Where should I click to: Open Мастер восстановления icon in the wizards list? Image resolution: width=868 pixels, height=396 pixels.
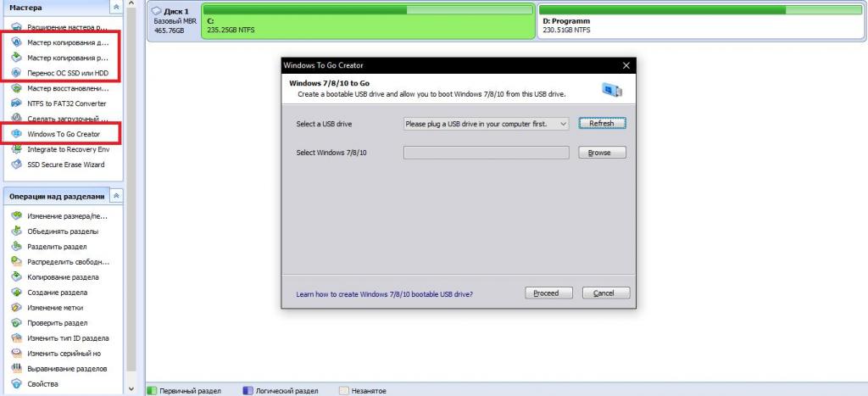(17, 88)
